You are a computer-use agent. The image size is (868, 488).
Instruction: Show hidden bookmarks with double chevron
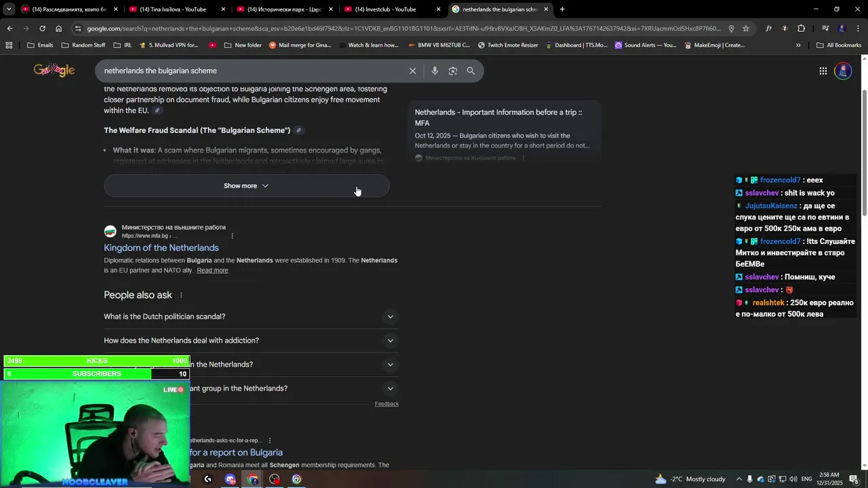[x=798, y=45]
